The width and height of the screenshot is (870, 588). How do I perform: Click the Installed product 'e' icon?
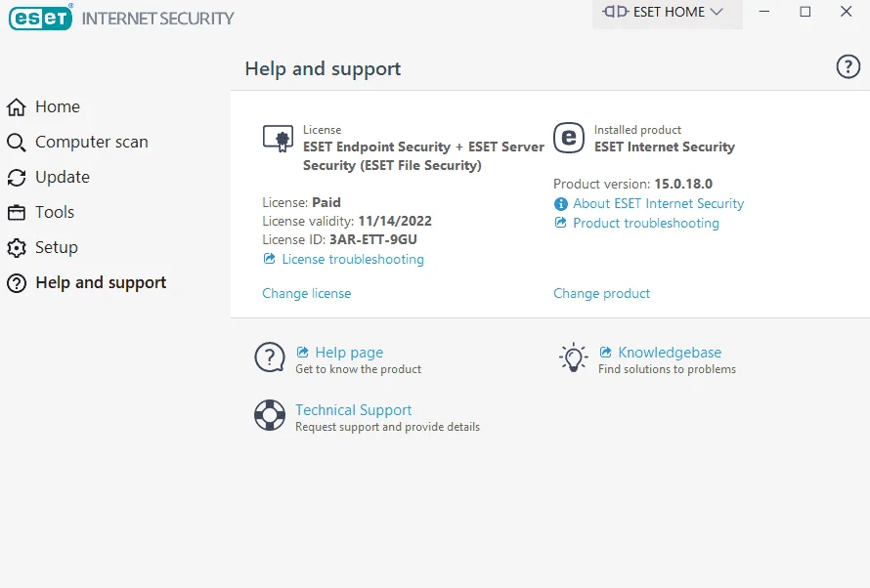[569, 138]
